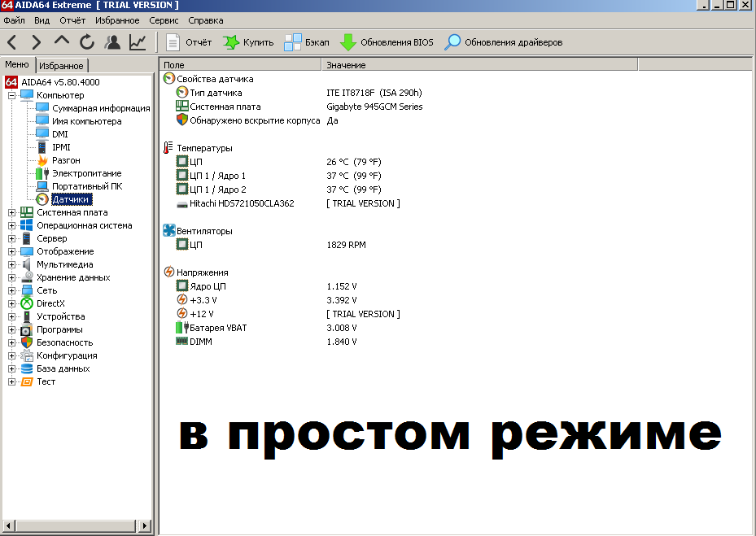Image resolution: width=756 pixels, height=536 pixels.
Task: Click the Конфигурация gear icon
Action: point(27,355)
